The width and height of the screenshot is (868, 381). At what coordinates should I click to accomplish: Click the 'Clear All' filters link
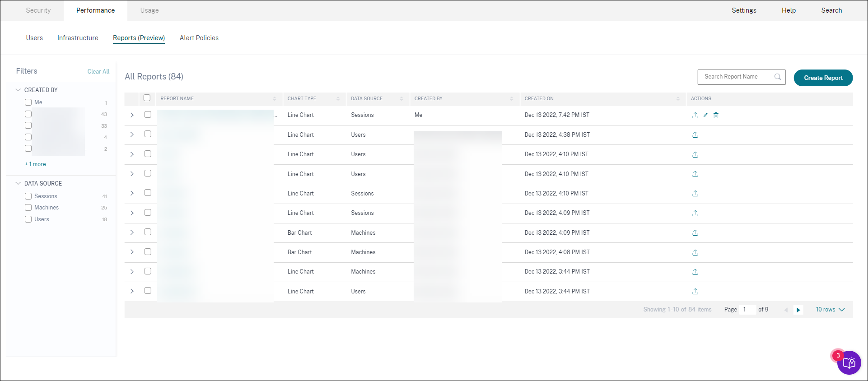[98, 71]
